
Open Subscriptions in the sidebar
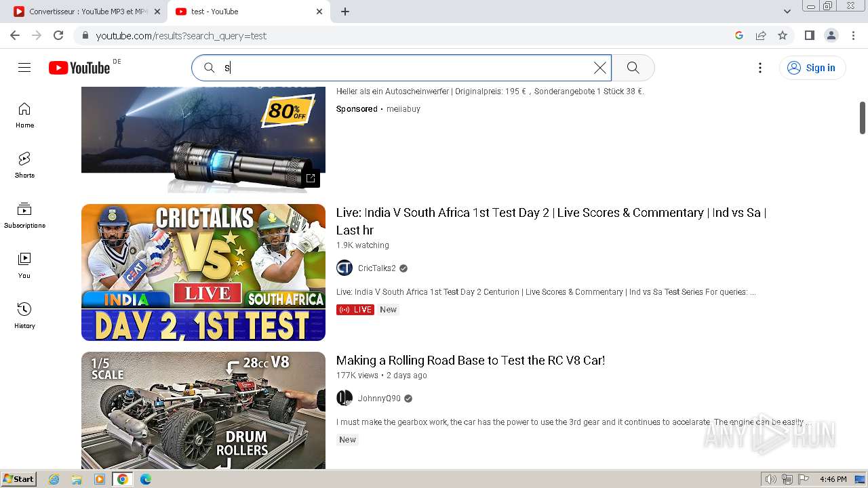(24, 216)
